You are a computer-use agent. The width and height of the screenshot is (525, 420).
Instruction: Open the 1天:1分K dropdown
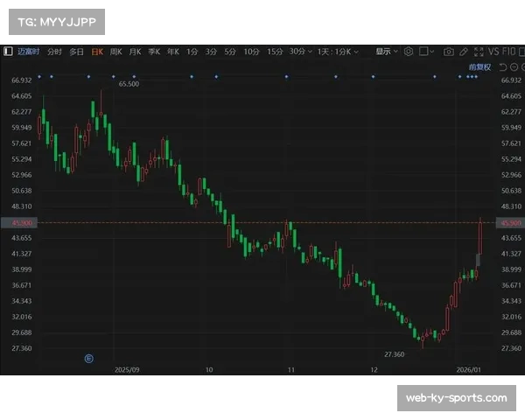pos(339,52)
